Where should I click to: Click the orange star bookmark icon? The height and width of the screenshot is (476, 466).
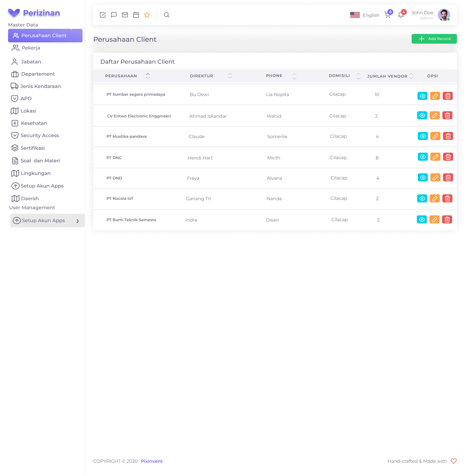click(147, 15)
